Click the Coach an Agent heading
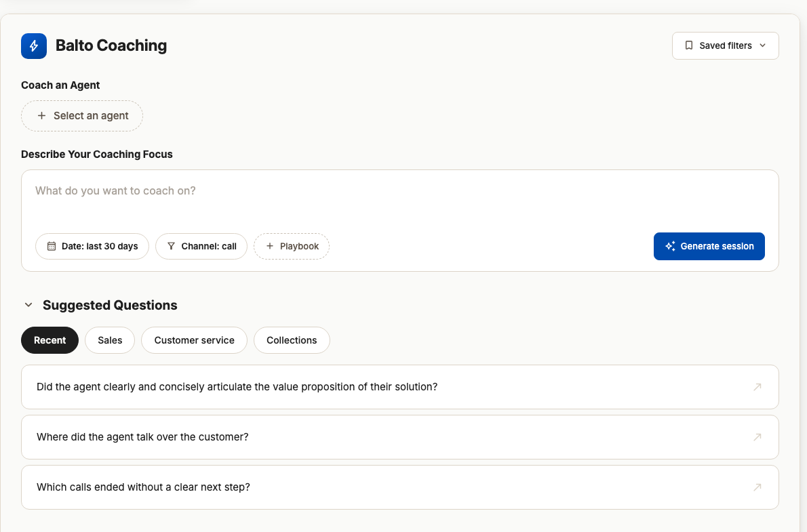 60,85
